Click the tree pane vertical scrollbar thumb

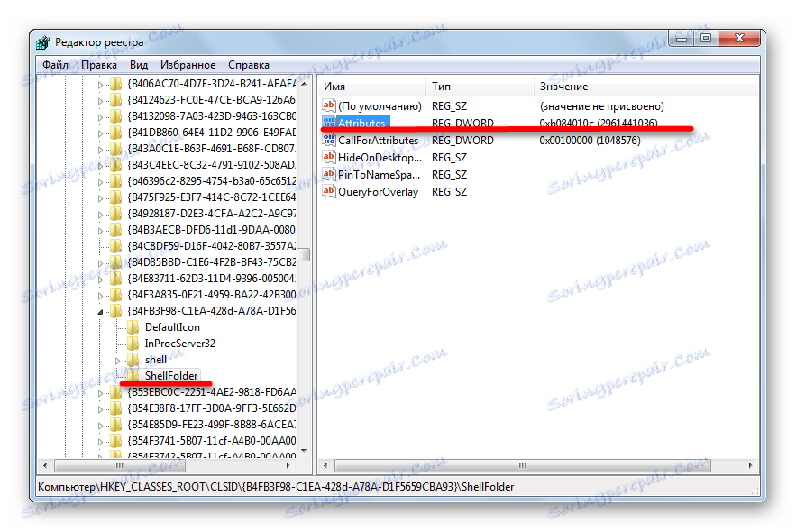coord(304,253)
